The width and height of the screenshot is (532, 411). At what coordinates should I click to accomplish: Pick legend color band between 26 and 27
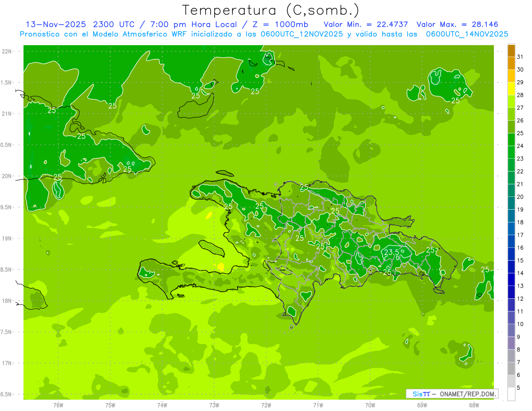[x=511, y=114]
